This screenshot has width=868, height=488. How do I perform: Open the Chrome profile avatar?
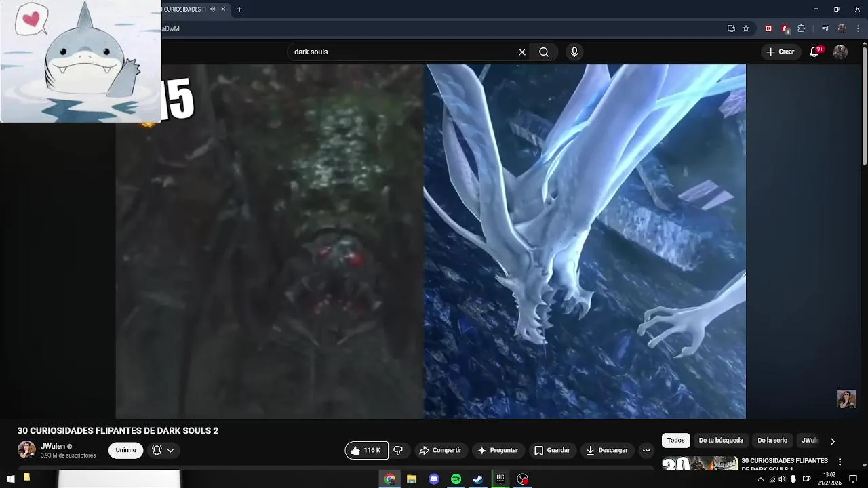click(842, 28)
